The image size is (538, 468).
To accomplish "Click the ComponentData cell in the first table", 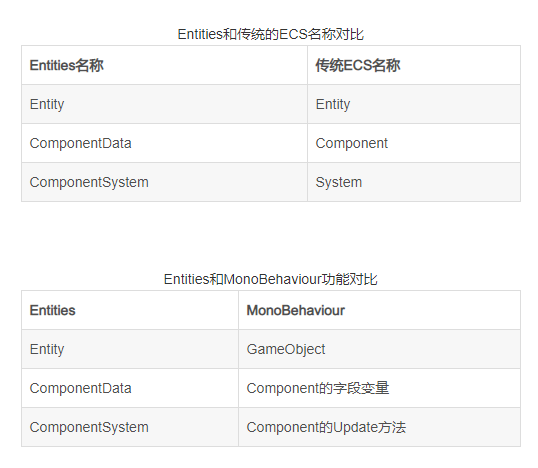I will [164, 143].
